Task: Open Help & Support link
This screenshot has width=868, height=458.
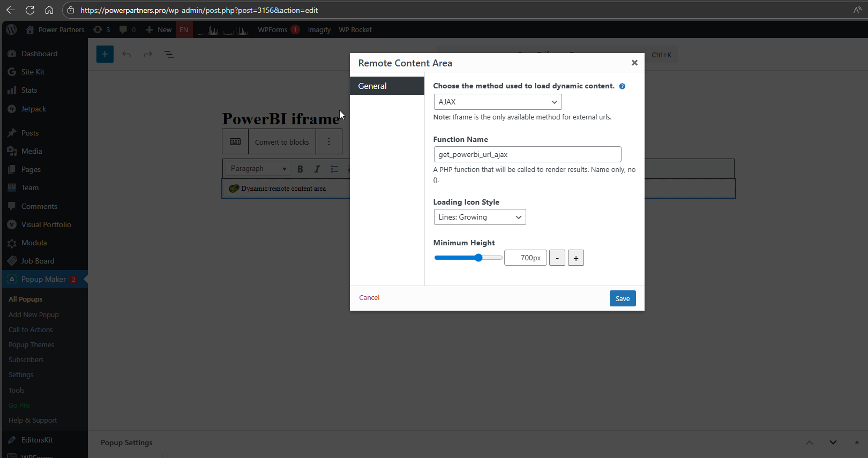Action: [x=33, y=420]
